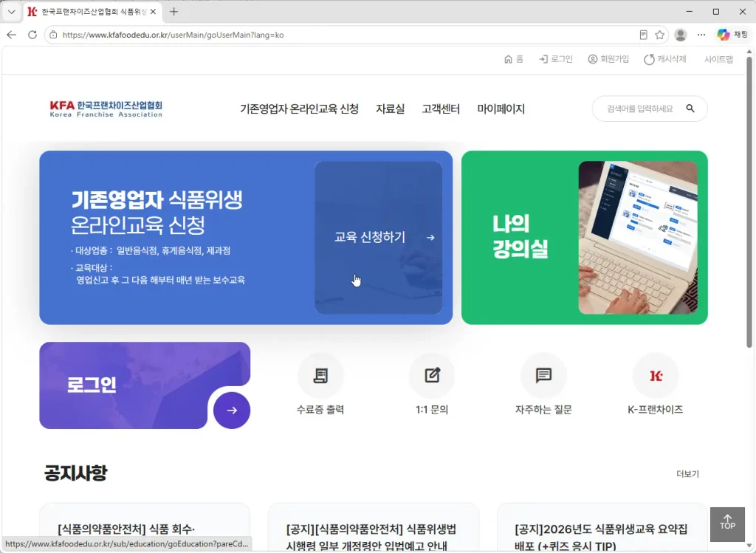
Task: Click 로그인 link in top utility bar
Action: (x=556, y=59)
